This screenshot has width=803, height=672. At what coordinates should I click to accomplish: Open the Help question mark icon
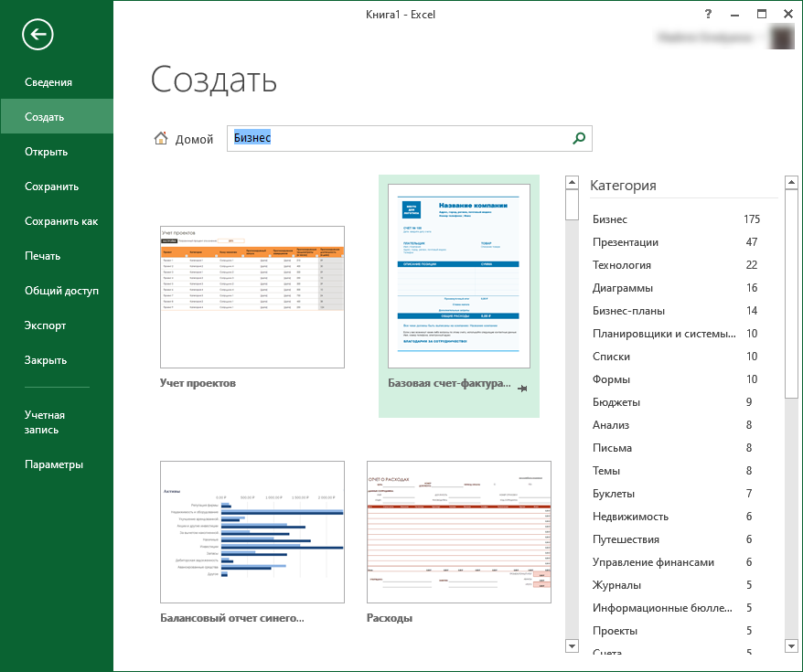pyautogui.click(x=708, y=15)
